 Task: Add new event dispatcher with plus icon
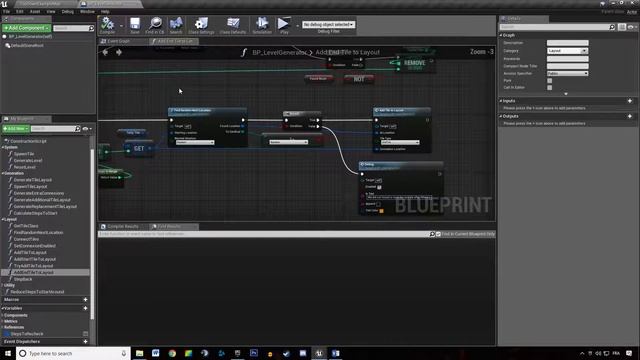85,342
